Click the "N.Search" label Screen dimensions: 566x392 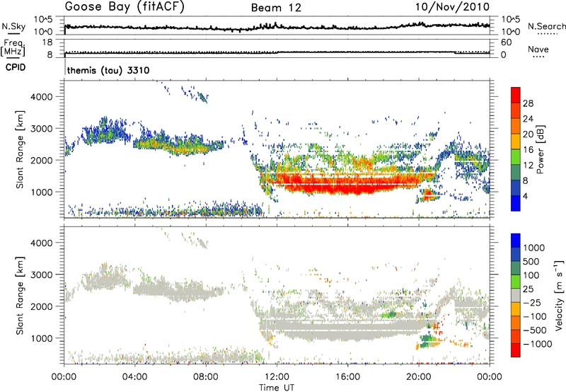tap(546, 26)
